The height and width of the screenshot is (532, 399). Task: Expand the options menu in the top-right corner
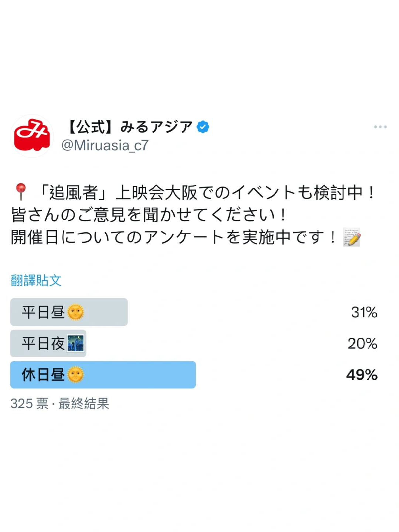click(x=381, y=127)
